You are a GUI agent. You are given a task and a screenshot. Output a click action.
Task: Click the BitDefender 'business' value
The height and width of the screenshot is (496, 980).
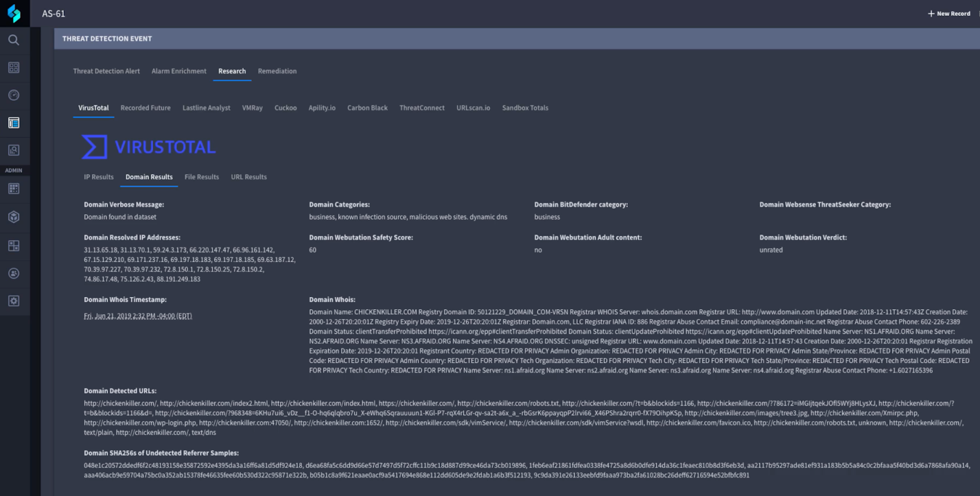point(547,217)
